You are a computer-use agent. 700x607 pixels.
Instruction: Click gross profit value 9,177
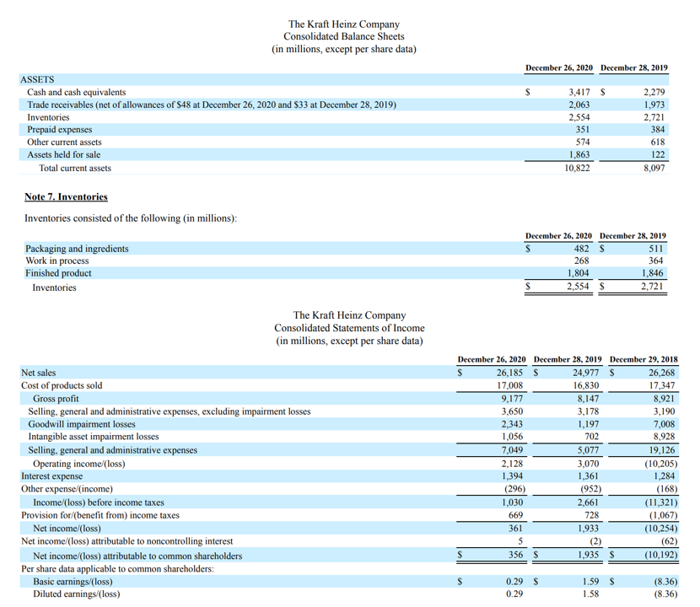coord(512,399)
